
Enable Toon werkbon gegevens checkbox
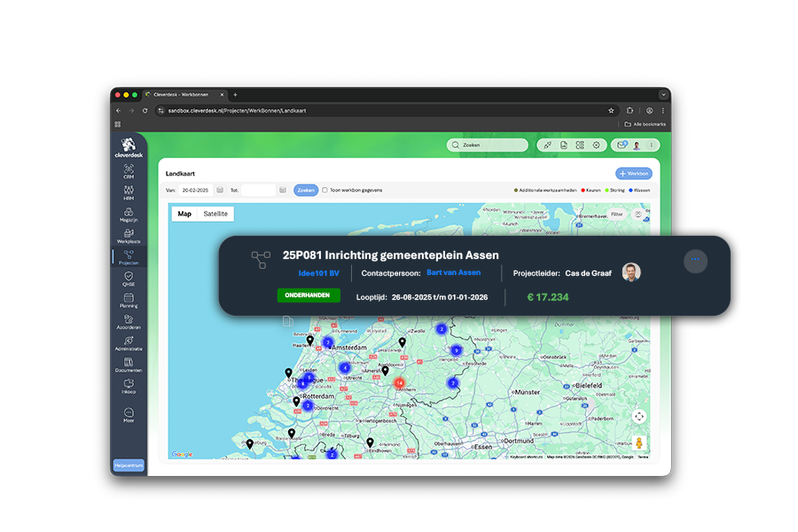point(325,190)
